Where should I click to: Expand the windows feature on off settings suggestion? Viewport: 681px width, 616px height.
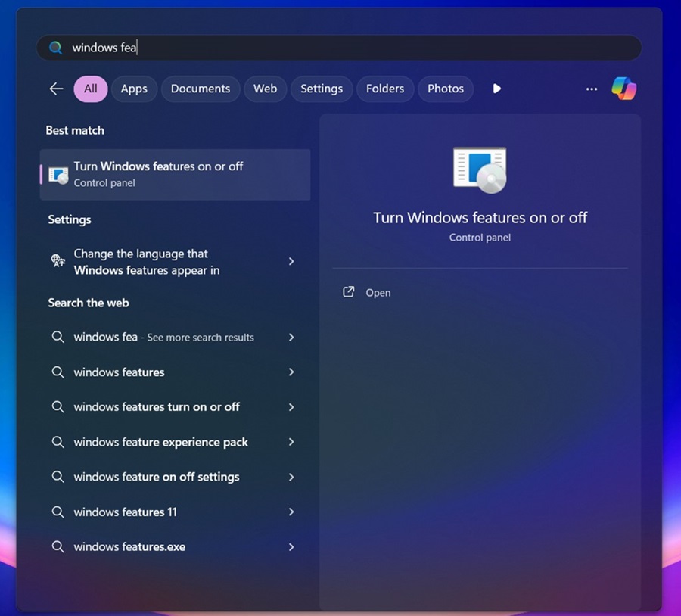291,477
